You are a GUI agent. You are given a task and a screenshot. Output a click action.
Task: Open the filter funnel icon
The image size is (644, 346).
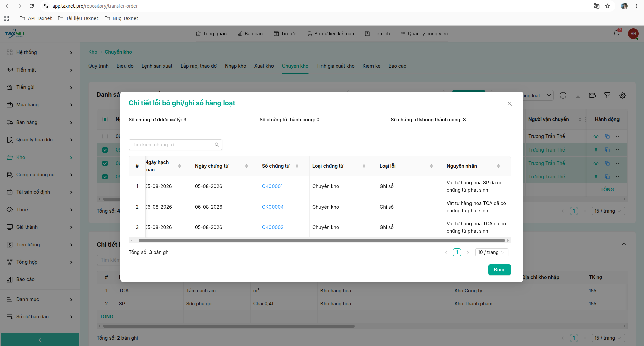607,95
